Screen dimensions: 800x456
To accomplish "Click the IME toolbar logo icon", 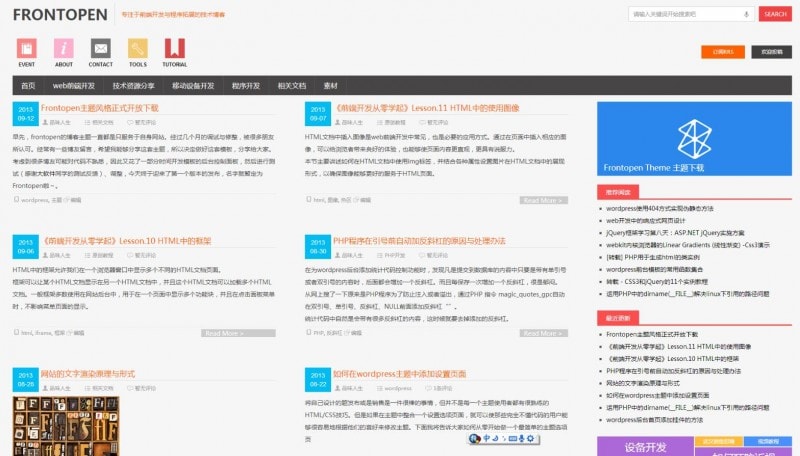I will click(x=474, y=439).
